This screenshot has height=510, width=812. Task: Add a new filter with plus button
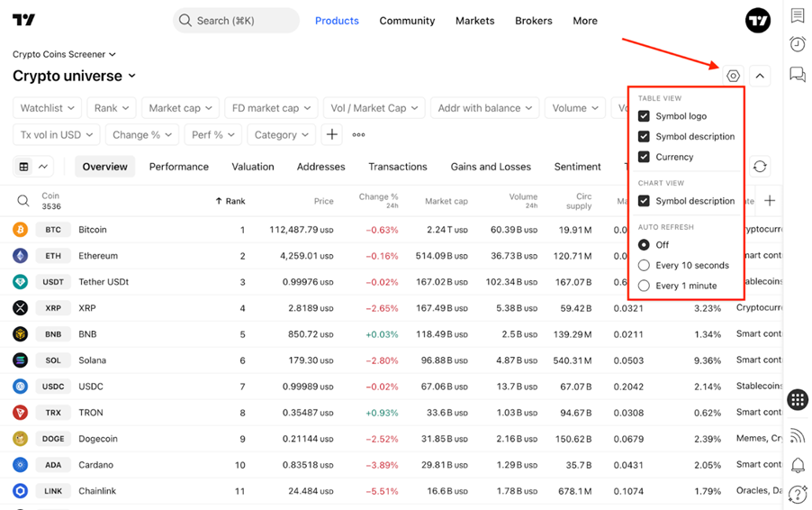[x=332, y=135]
